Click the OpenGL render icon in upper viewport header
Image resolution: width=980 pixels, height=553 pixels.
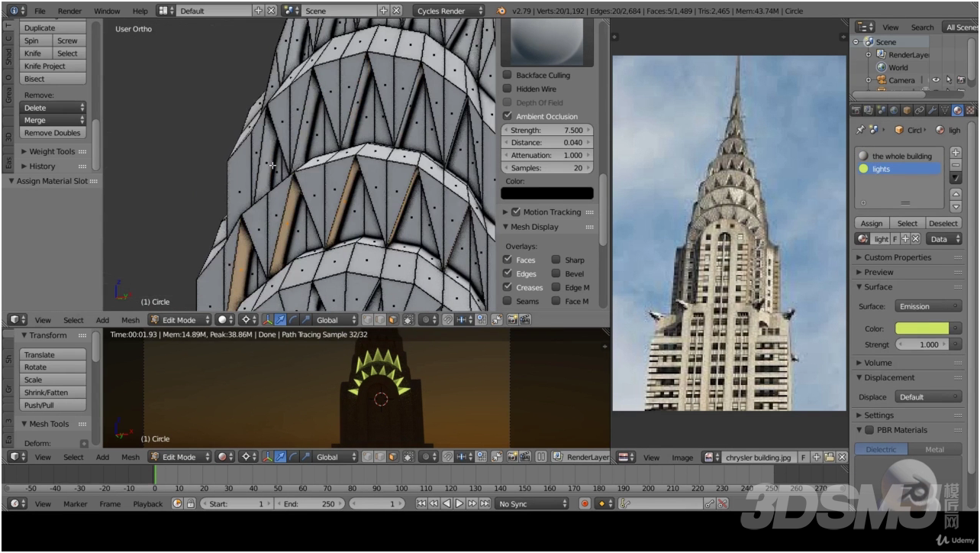point(512,319)
